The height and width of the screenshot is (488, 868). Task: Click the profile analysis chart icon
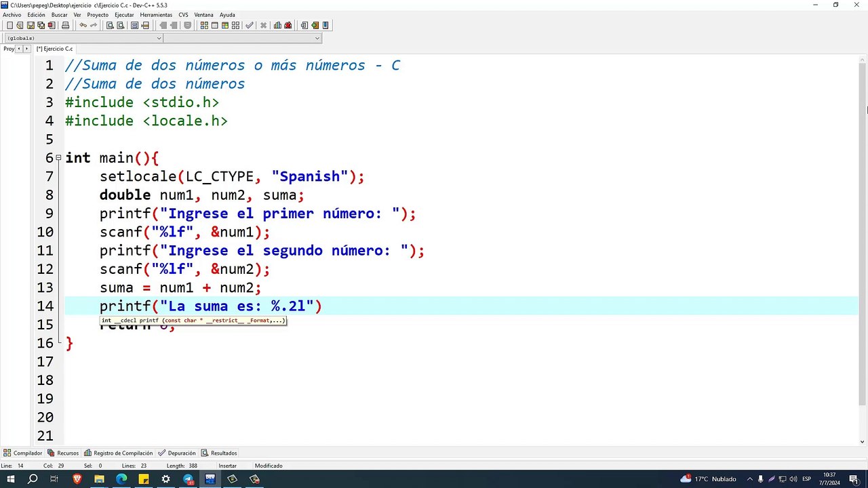click(277, 26)
